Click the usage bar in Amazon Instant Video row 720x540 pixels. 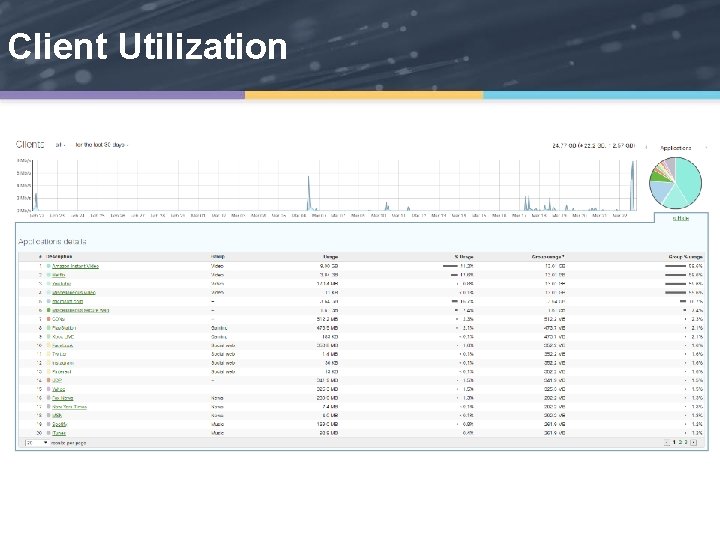tap(450, 266)
